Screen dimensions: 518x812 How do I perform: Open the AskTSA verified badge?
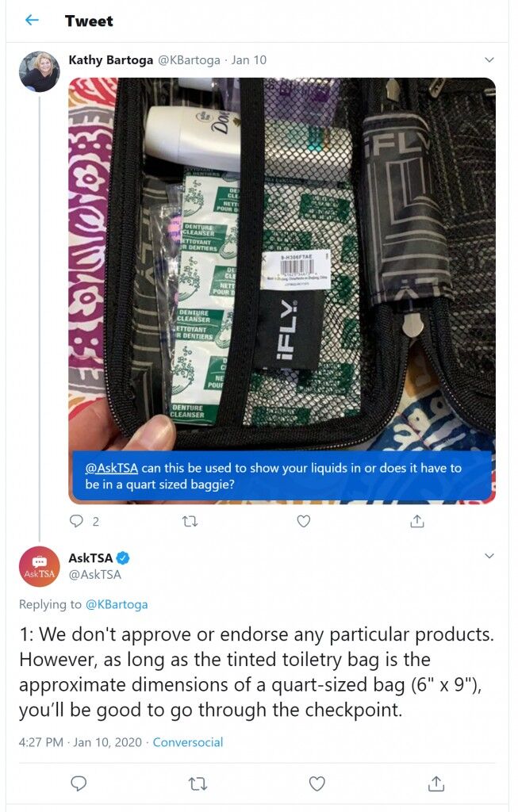point(123,557)
